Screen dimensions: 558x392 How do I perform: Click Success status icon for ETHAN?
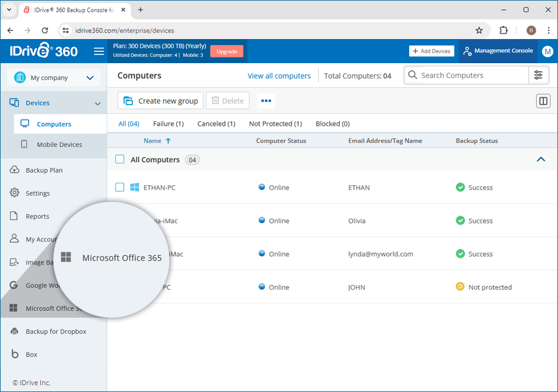pos(460,187)
